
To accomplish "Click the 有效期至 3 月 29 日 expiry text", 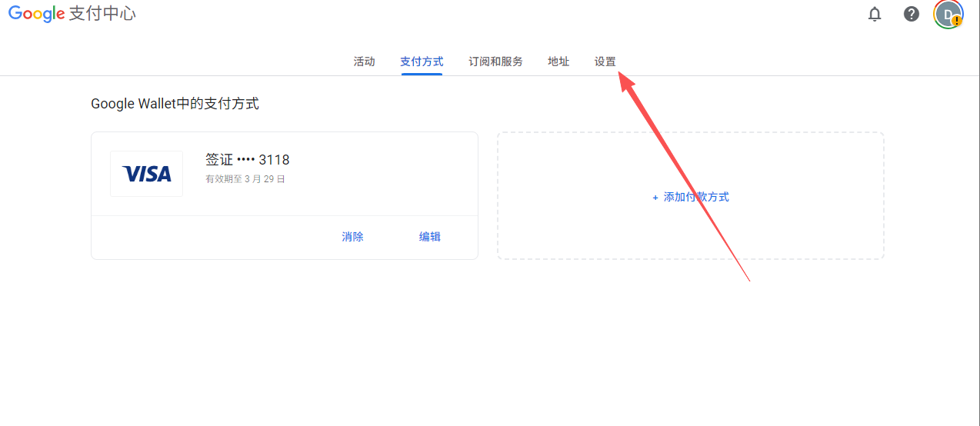I will click(x=245, y=179).
